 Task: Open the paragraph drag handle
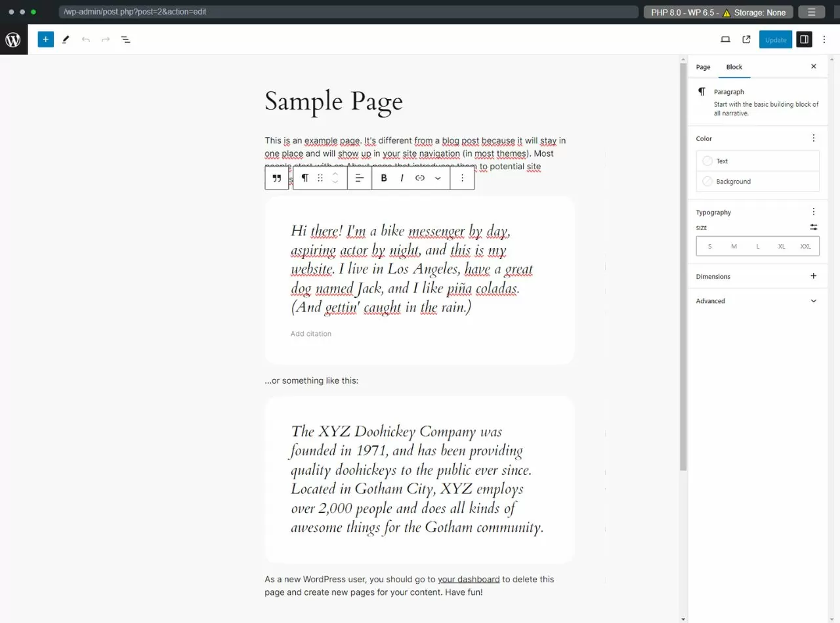coord(320,178)
